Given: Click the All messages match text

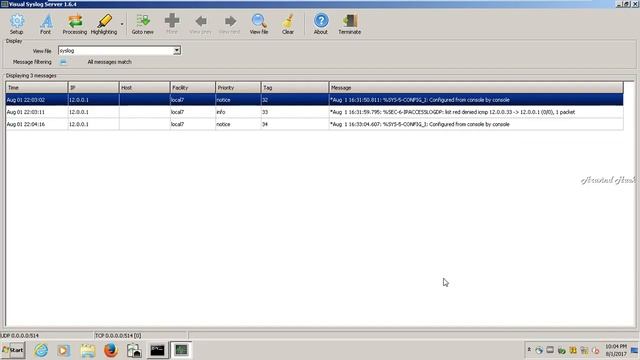Looking at the screenshot, I should [109, 62].
